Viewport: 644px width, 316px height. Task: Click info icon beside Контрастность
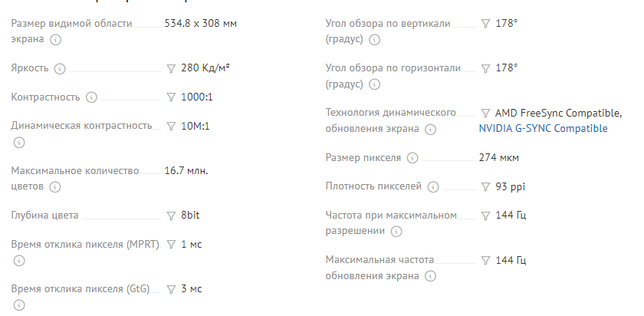[91, 97]
